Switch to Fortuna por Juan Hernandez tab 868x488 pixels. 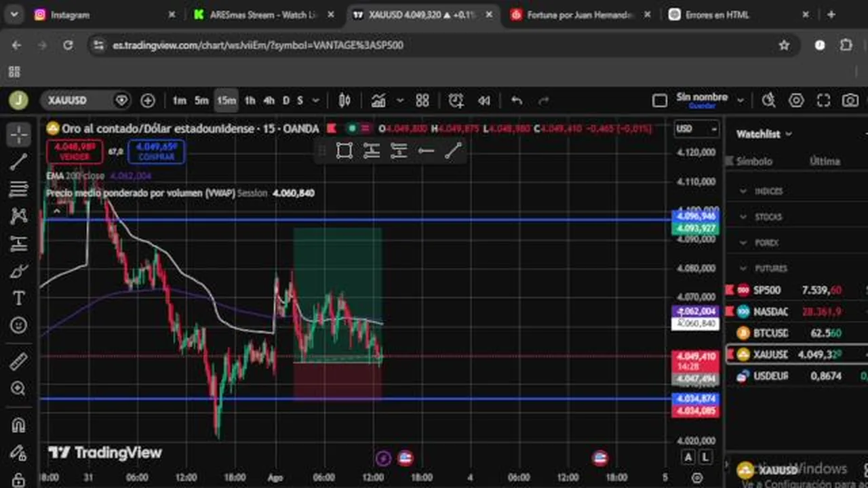click(581, 14)
